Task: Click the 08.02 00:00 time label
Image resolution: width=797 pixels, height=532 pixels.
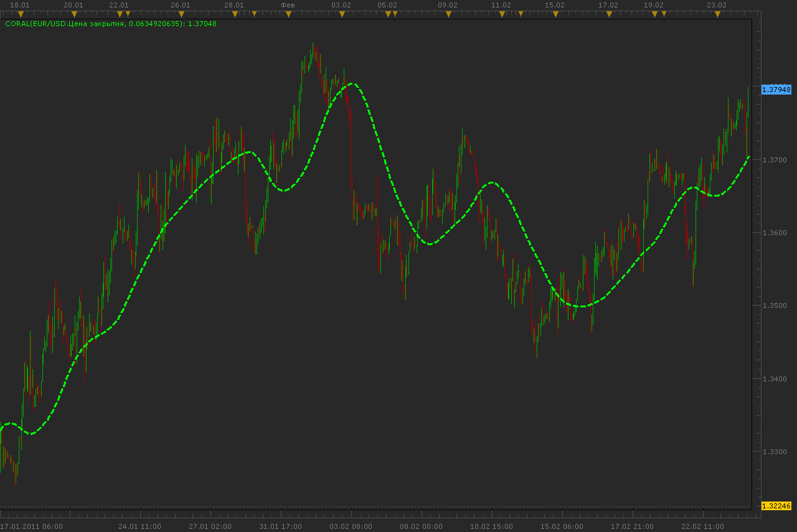Action: (x=422, y=526)
